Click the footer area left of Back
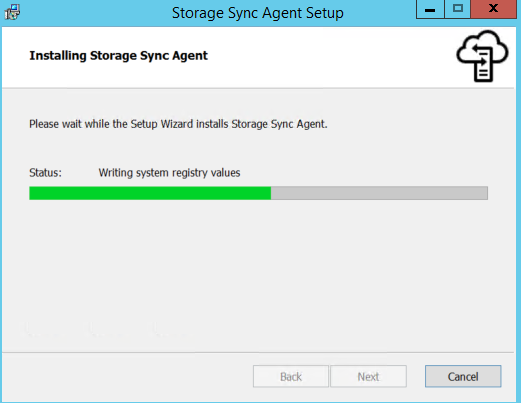 (127, 376)
